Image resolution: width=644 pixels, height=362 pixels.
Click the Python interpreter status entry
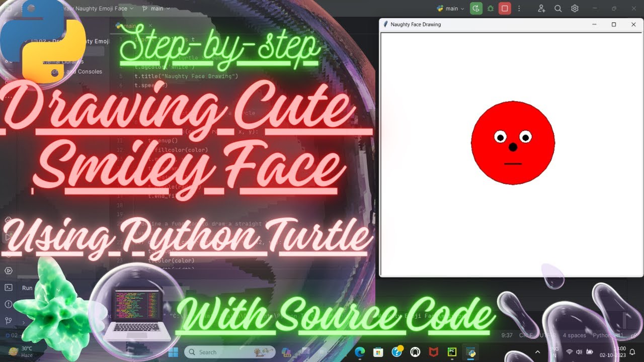608,335
